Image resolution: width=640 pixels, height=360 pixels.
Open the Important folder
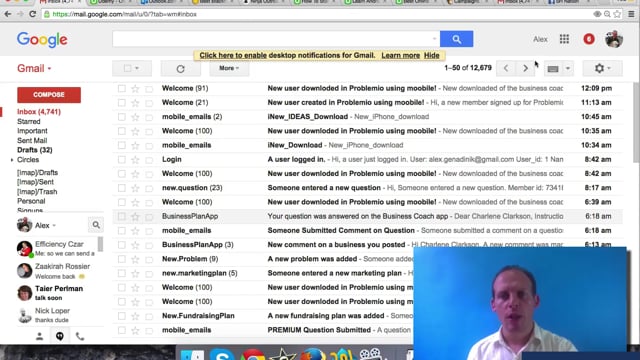click(x=32, y=131)
